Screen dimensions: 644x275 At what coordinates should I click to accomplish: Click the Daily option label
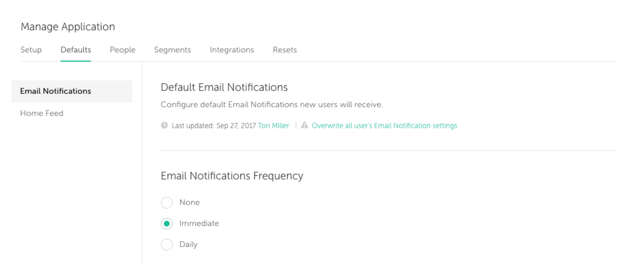(x=188, y=244)
